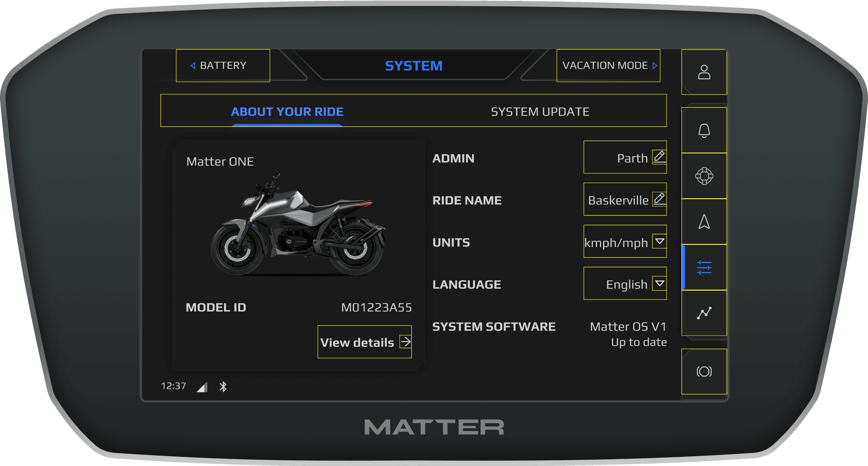
Task: Click the arrow icon on View details
Action: pos(405,342)
